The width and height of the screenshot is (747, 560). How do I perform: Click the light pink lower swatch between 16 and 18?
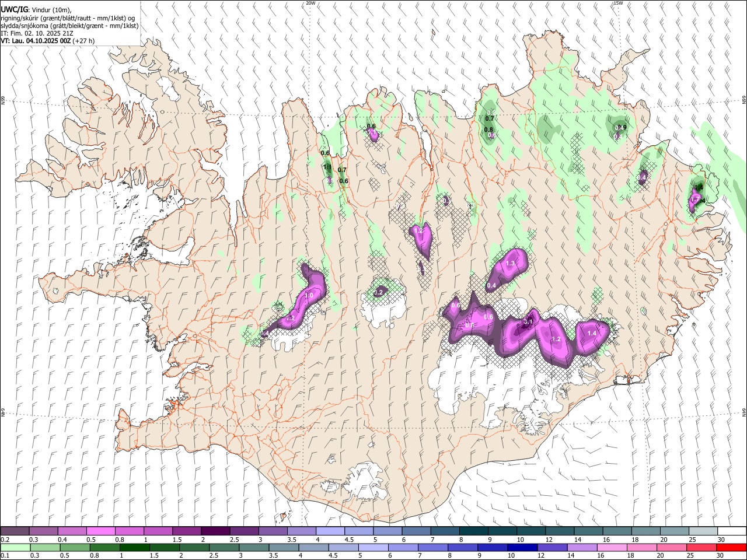point(612,547)
